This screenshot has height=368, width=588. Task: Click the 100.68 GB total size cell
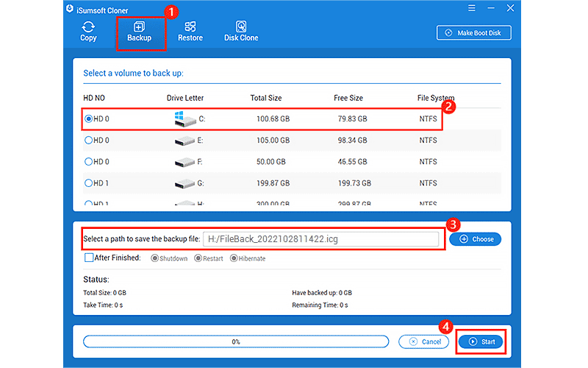(273, 118)
